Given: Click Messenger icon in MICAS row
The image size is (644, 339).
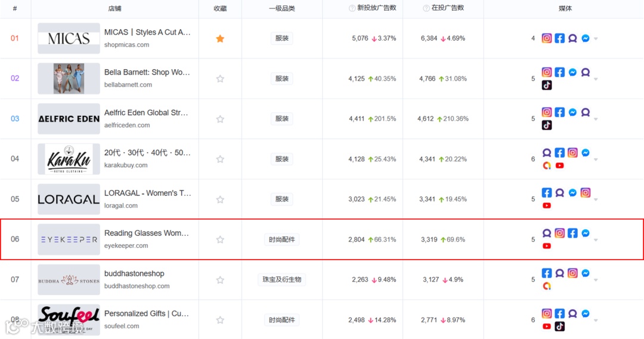Looking at the screenshot, I should pyautogui.click(x=586, y=38).
